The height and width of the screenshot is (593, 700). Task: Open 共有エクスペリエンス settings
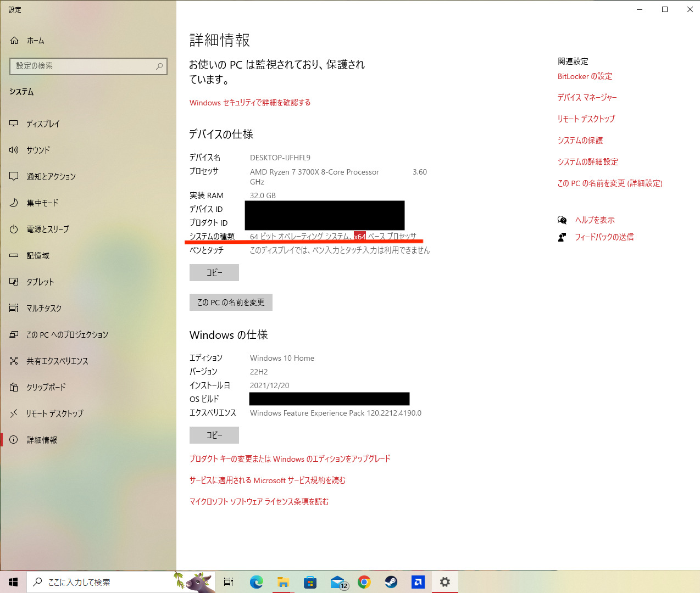pos(55,361)
